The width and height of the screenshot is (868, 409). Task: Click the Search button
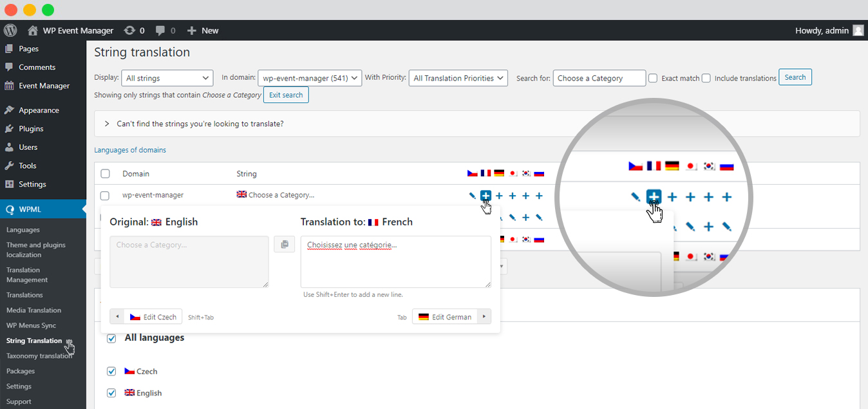(795, 77)
